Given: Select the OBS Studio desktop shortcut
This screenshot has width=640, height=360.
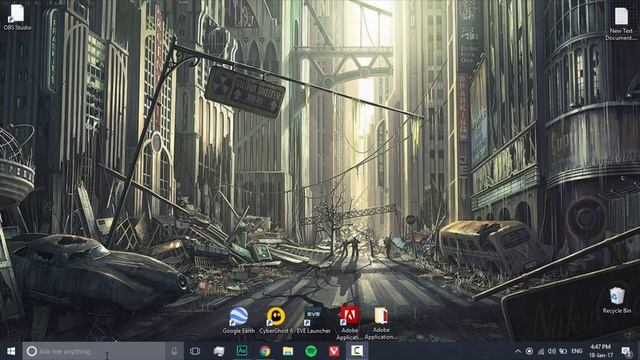Looking at the screenshot, I should (17, 18).
